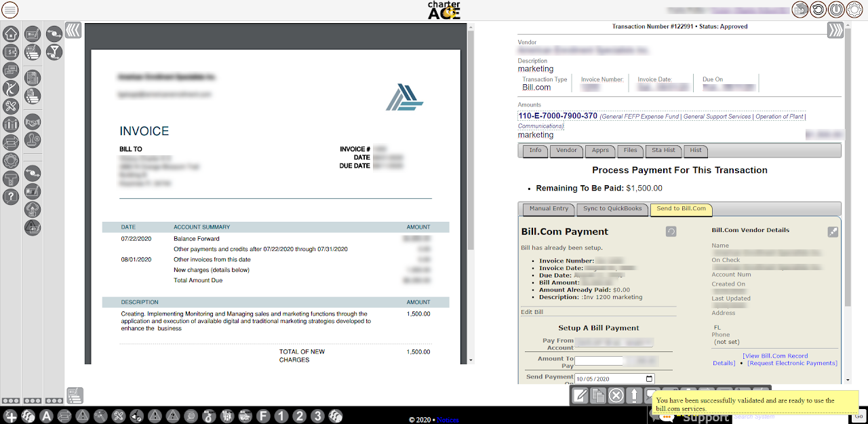Click the Amount To Pay input field
Image resolution: width=868 pixels, height=424 pixels.
[x=599, y=362]
